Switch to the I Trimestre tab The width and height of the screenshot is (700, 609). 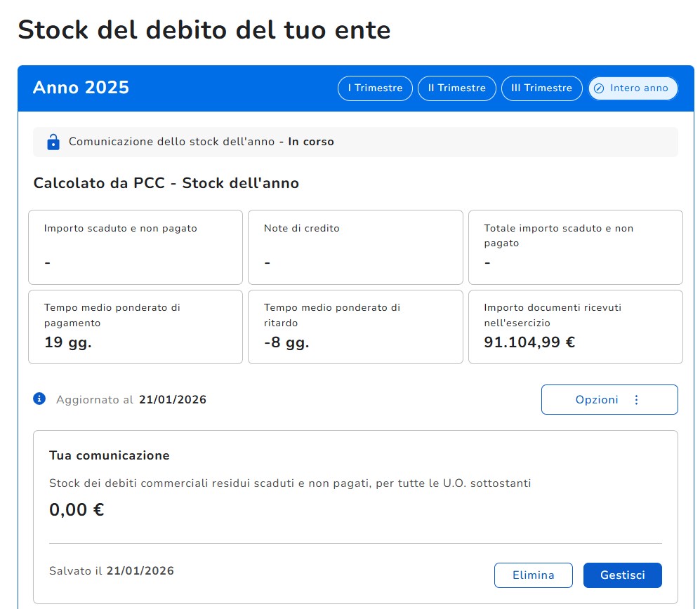pyautogui.click(x=375, y=88)
